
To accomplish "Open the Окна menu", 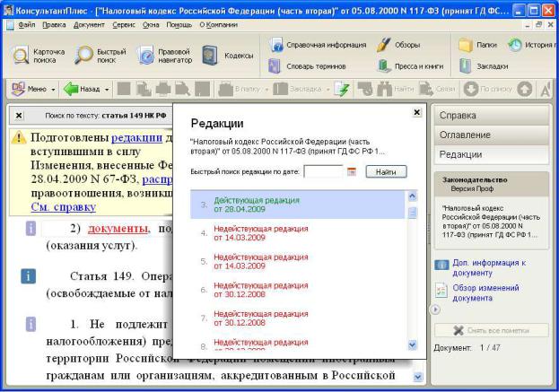I will [151, 25].
